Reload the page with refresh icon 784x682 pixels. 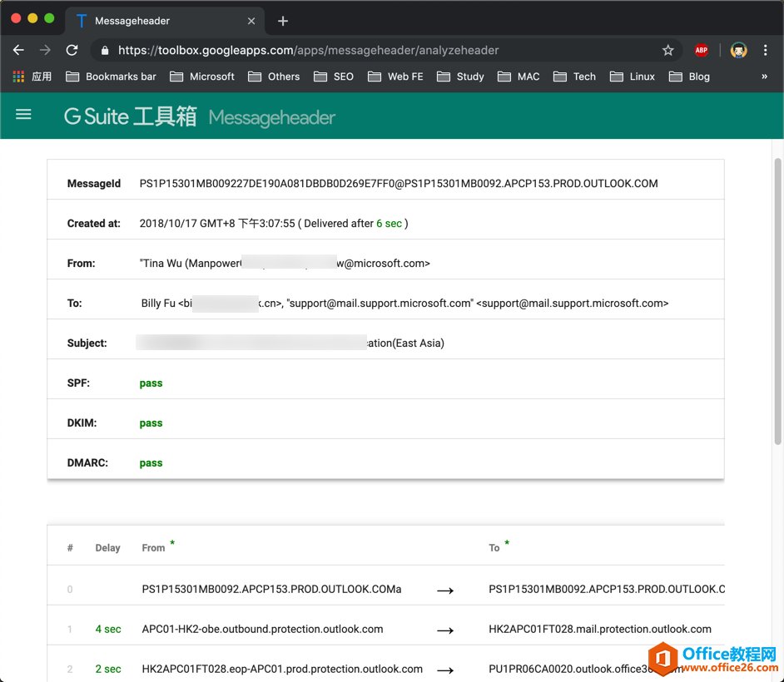(72, 50)
